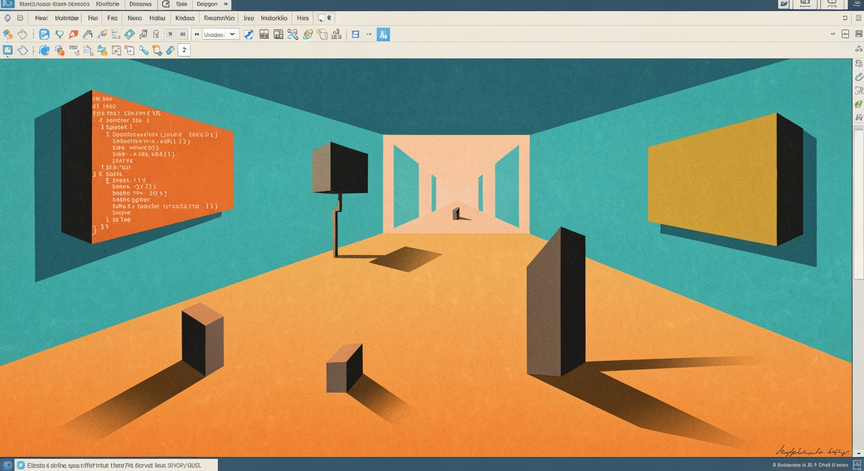Click the blue globe icon in third toolbar row
This screenshot has width=864, height=471.
pyautogui.click(x=44, y=50)
